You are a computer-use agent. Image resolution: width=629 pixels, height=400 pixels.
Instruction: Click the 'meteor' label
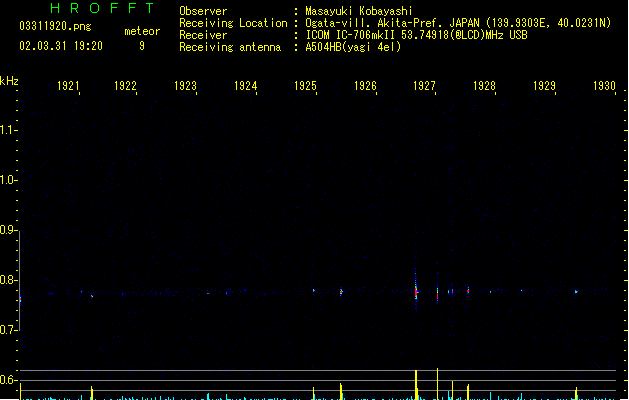[x=142, y=31]
